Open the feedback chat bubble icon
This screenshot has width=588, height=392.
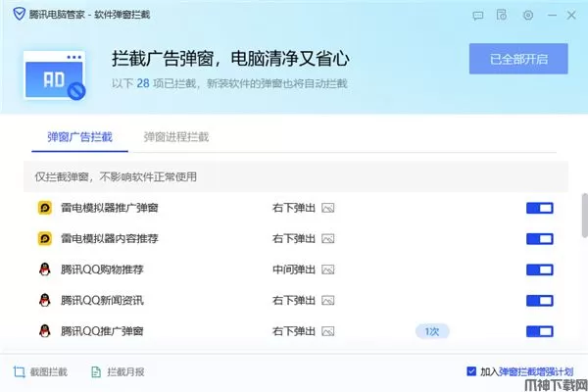click(x=478, y=16)
